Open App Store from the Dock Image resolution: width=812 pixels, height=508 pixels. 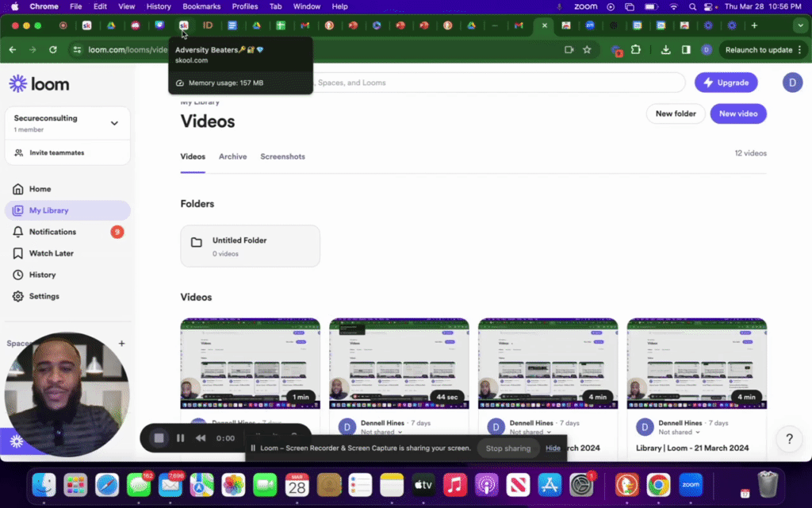(550, 485)
